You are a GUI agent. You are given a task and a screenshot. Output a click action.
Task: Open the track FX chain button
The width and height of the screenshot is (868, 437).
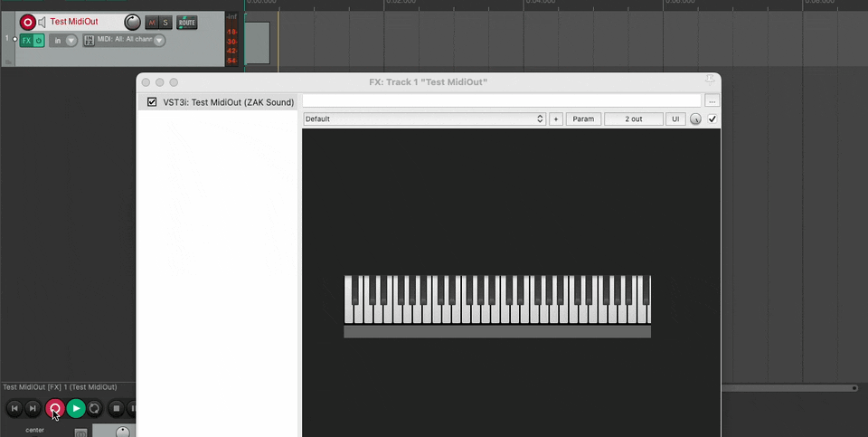click(x=26, y=41)
